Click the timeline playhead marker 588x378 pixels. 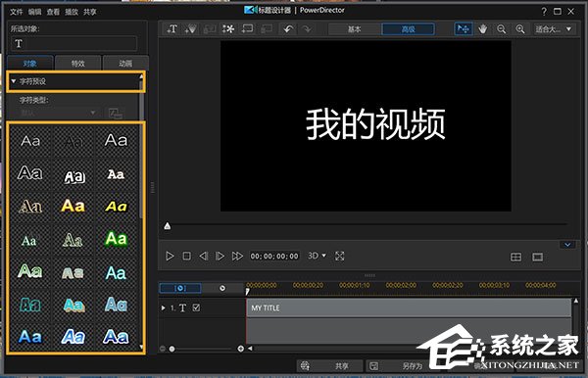click(x=248, y=291)
